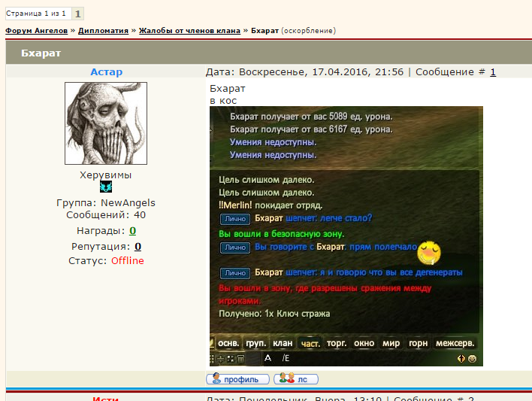Switch to the 'мир' chat tab
This screenshot has width=532, height=401.
point(391,343)
